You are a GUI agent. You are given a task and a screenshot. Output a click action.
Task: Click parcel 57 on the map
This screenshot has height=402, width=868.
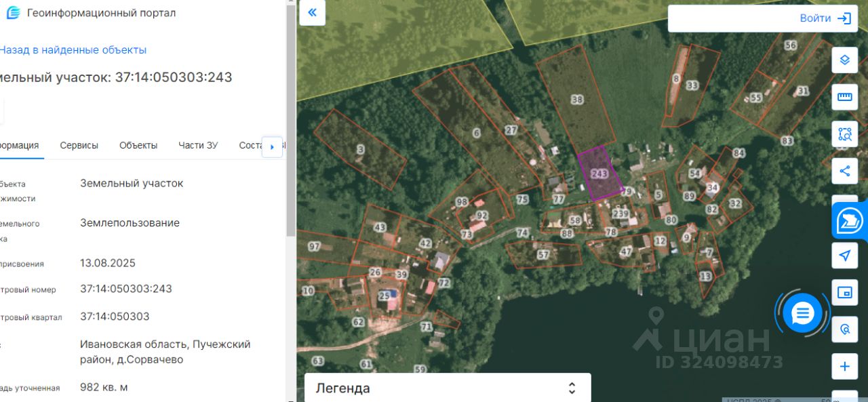(542, 255)
